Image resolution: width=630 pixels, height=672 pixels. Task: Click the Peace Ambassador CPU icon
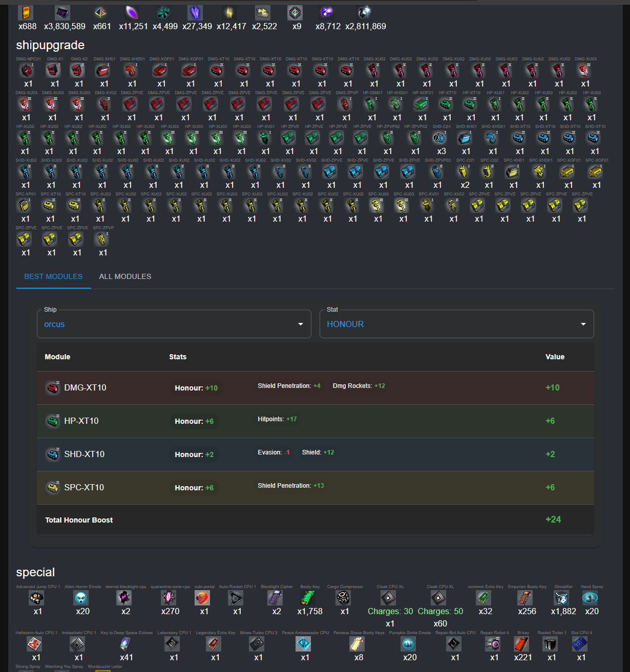(303, 643)
